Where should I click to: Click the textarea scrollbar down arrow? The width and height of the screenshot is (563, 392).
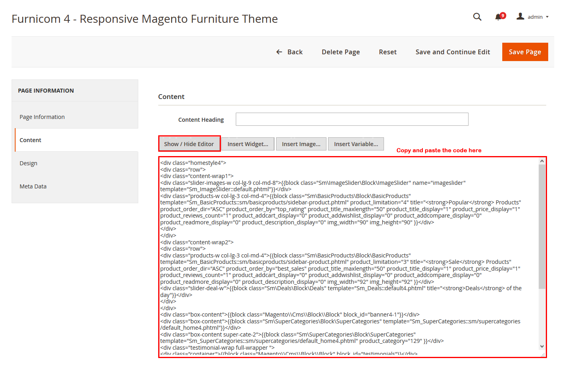pyautogui.click(x=542, y=346)
